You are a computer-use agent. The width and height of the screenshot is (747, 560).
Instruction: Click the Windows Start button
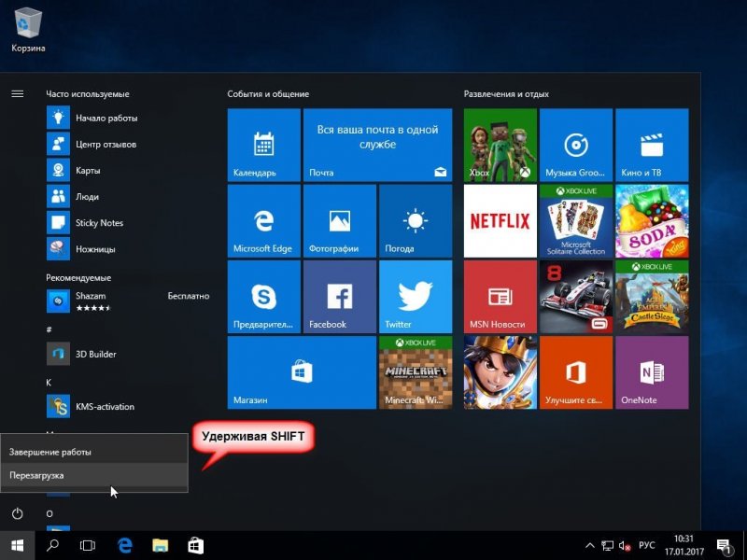(x=18, y=546)
